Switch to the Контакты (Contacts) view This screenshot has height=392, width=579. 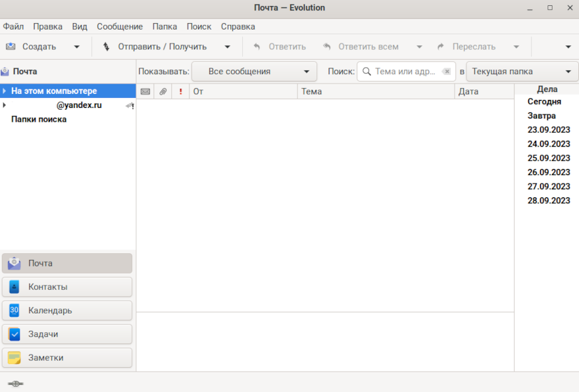pos(67,287)
